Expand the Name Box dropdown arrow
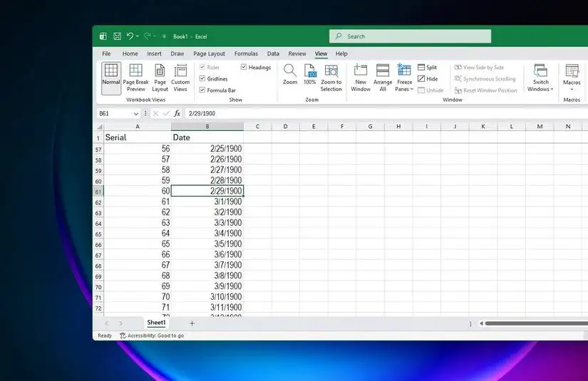Image resolution: width=588 pixels, height=381 pixels. pyautogui.click(x=135, y=113)
